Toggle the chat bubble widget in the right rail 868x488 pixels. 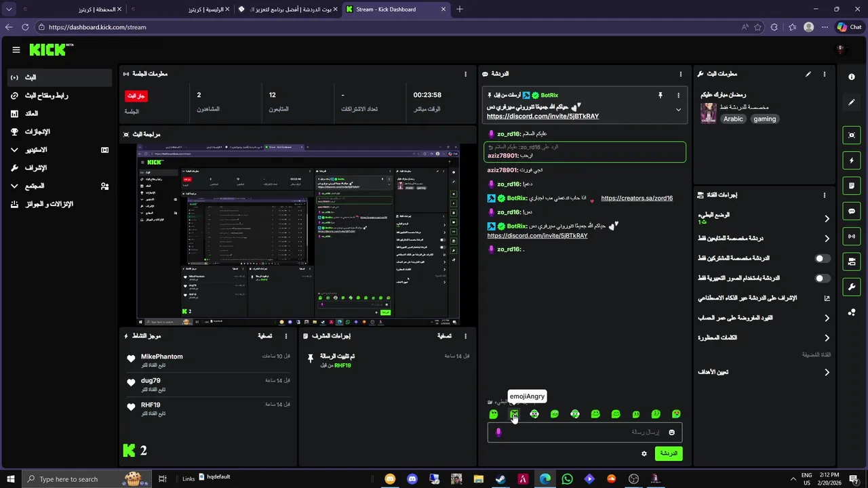[x=852, y=211]
